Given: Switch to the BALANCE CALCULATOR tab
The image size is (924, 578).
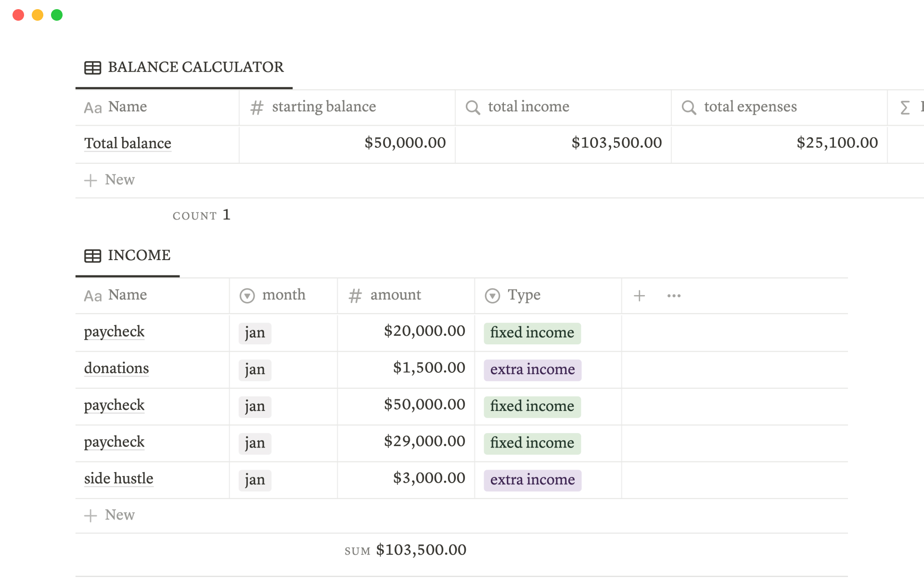Looking at the screenshot, I should pyautogui.click(x=195, y=67).
